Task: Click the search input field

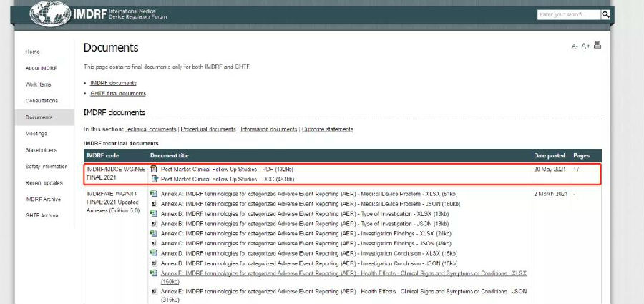Action: coord(569,15)
